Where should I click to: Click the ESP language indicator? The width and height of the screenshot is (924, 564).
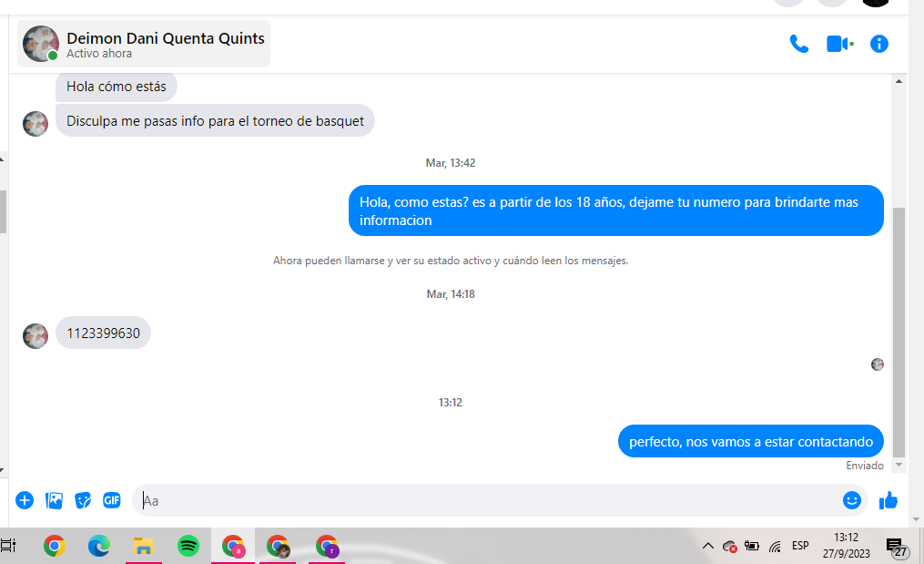coord(800,546)
